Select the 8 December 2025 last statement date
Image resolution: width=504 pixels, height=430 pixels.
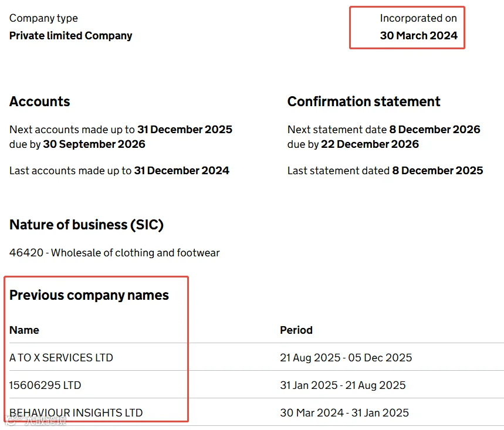point(438,171)
